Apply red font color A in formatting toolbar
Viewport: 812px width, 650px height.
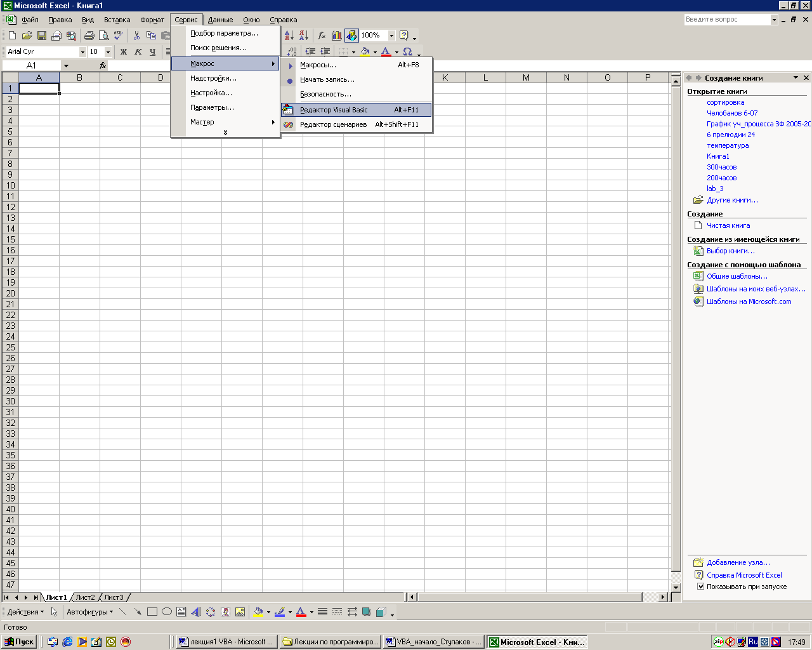pos(386,51)
